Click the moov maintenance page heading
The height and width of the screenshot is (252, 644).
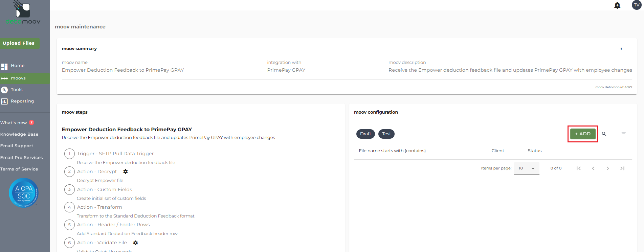coord(80,27)
